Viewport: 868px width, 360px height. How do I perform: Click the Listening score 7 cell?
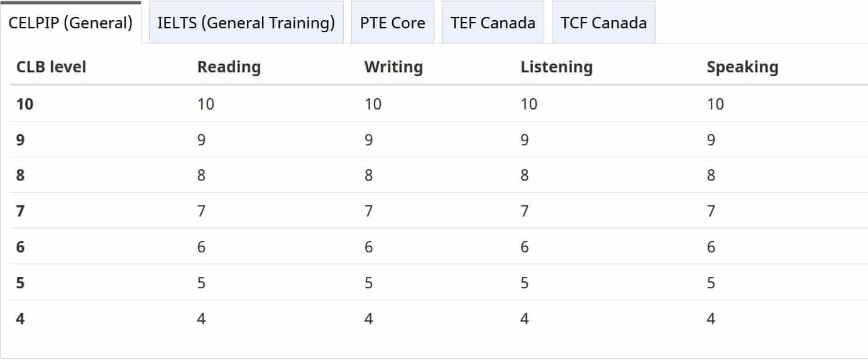[x=525, y=211]
